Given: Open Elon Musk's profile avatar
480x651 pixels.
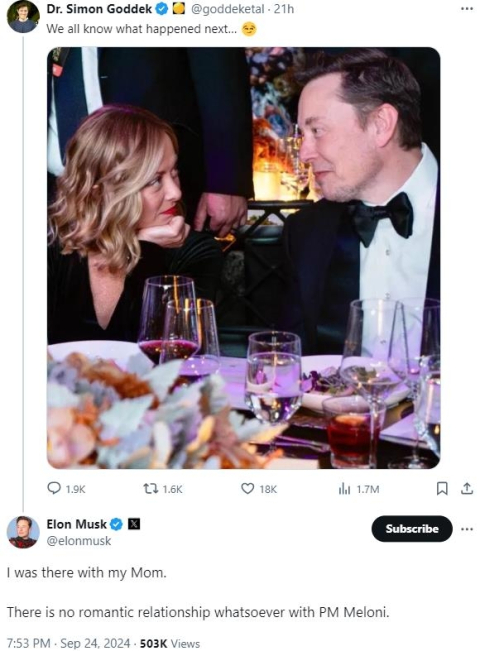Looking at the screenshot, I should coord(23,532).
